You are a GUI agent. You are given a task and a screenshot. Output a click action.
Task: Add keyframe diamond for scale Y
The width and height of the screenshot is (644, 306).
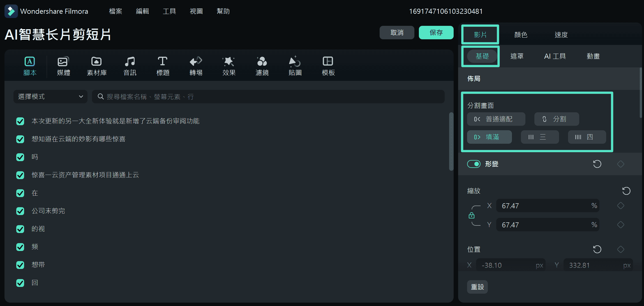click(x=621, y=225)
